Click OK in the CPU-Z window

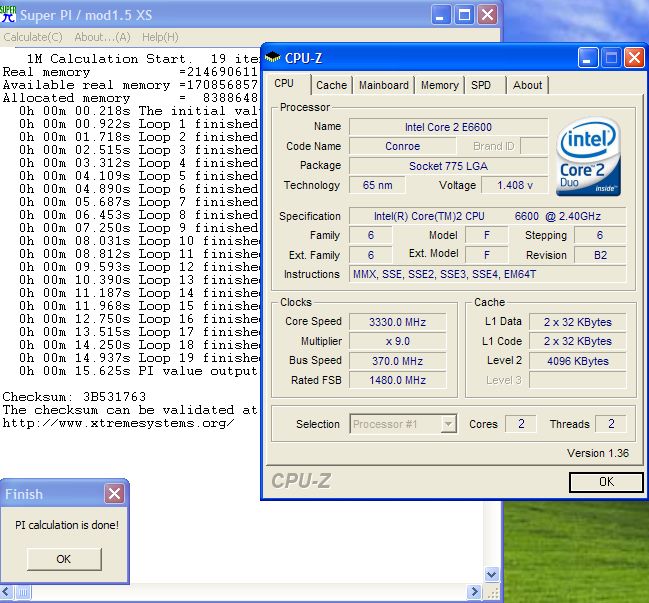606,482
